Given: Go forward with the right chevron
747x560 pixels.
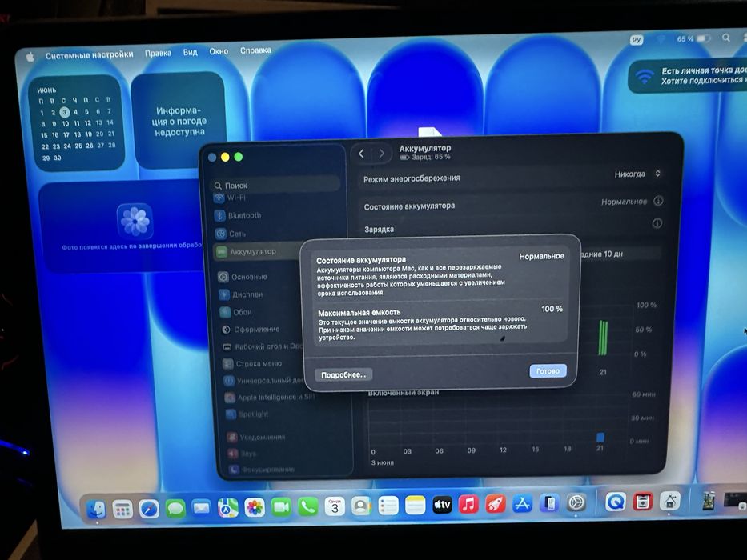Looking at the screenshot, I should click(x=381, y=154).
